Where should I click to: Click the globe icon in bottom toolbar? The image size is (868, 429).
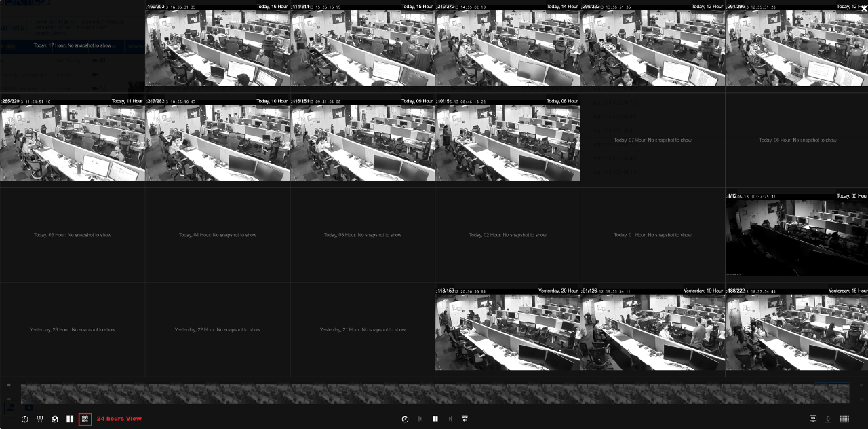click(54, 419)
